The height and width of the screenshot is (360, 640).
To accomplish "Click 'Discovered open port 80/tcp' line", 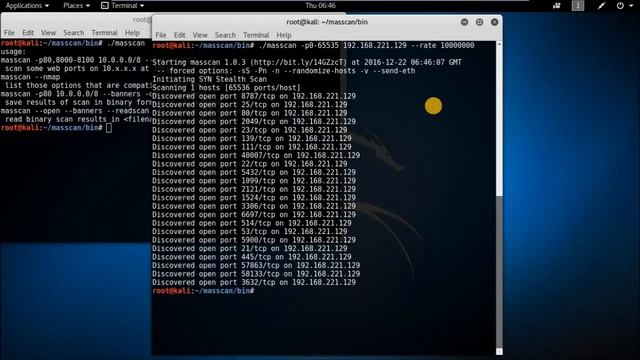I will pyautogui.click(x=250, y=113).
